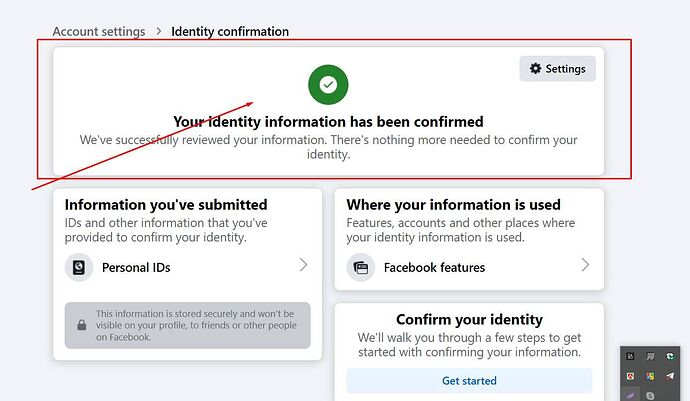
Task: Open the round S tray icon
Action: tap(650, 395)
